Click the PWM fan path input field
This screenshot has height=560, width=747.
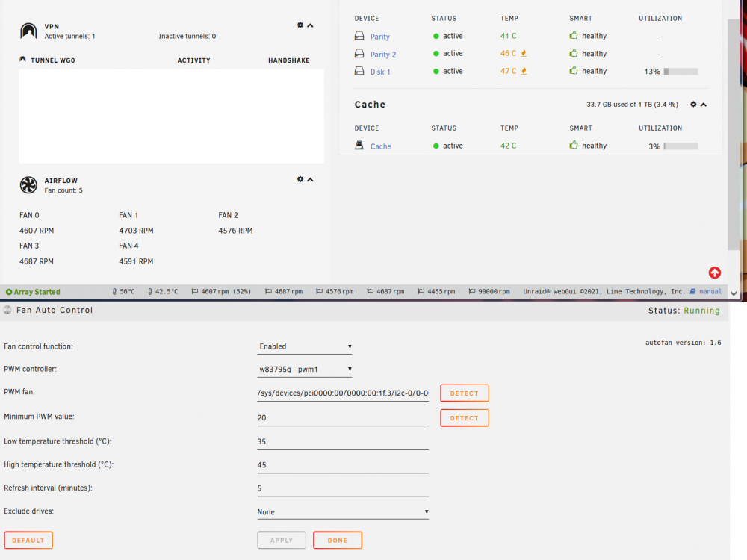[343, 393]
